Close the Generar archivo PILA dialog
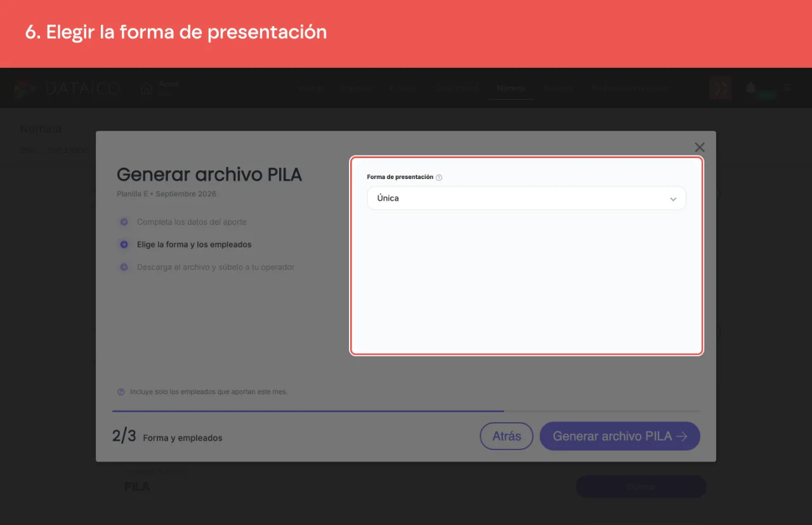Screen dimensions: 812x525 (700, 147)
